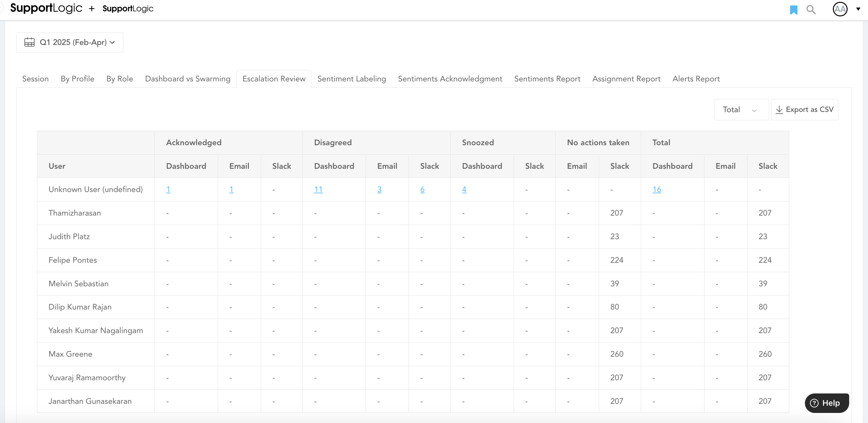
Task: Open search with magnifier icon
Action: [x=811, y=10]
